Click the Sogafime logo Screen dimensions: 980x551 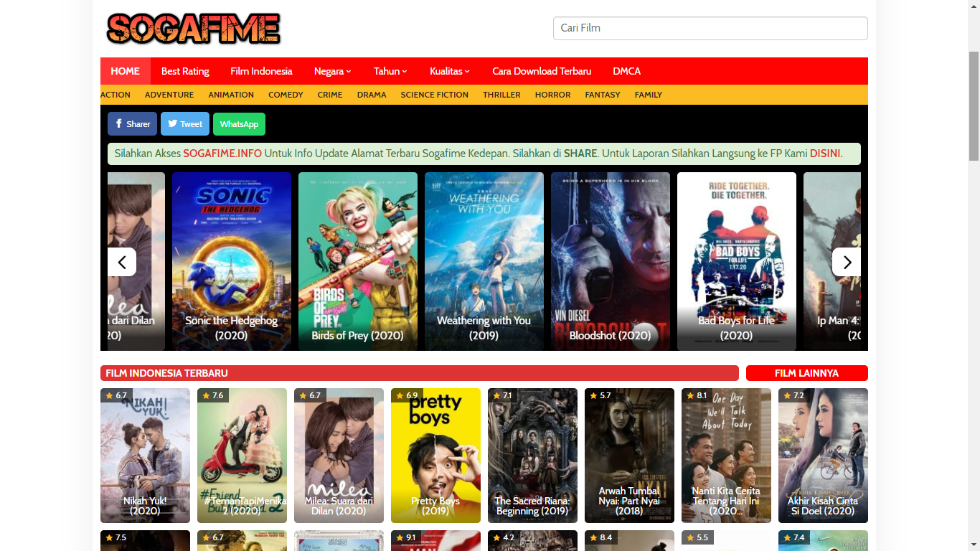(194, 29)
